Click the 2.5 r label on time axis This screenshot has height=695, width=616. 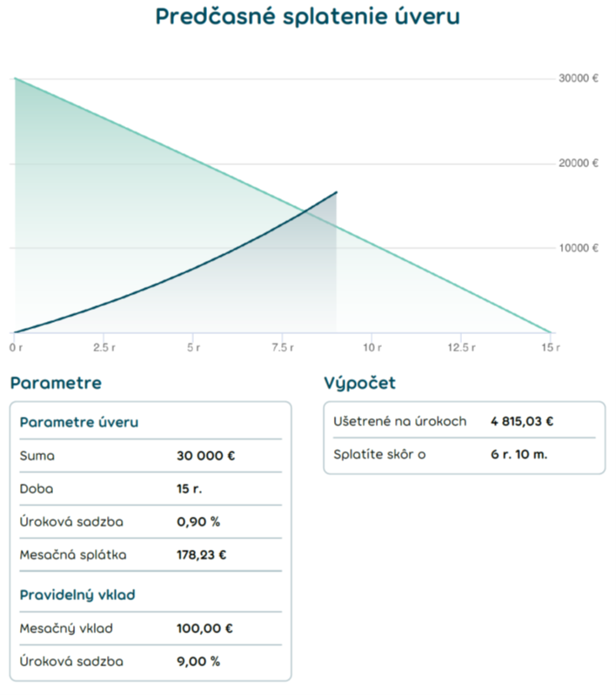coord(104,348)
